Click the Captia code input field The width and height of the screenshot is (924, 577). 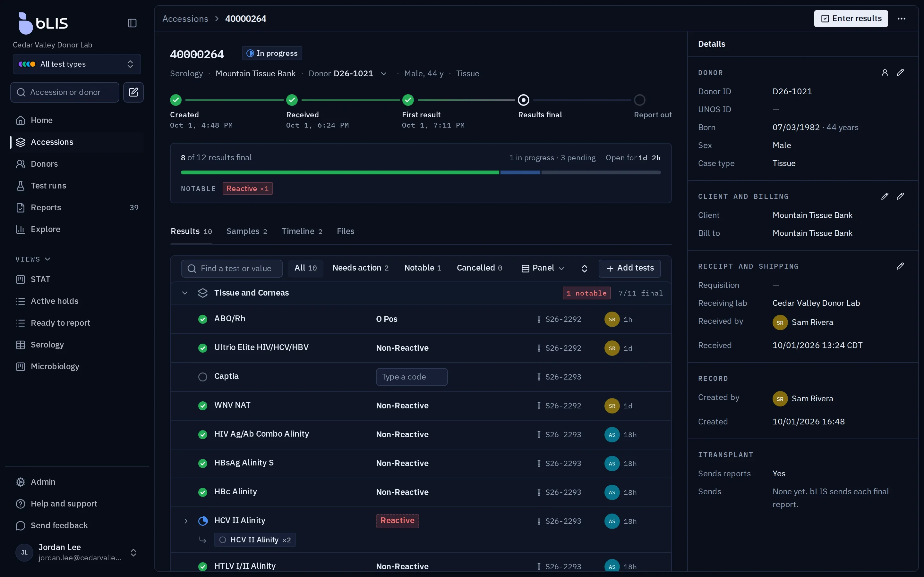click(x=412, y=377)
